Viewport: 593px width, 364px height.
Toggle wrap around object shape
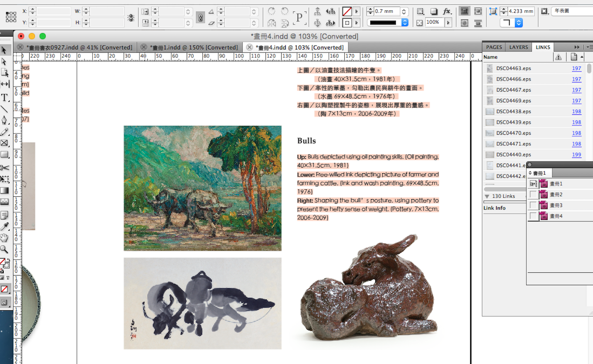464,23
